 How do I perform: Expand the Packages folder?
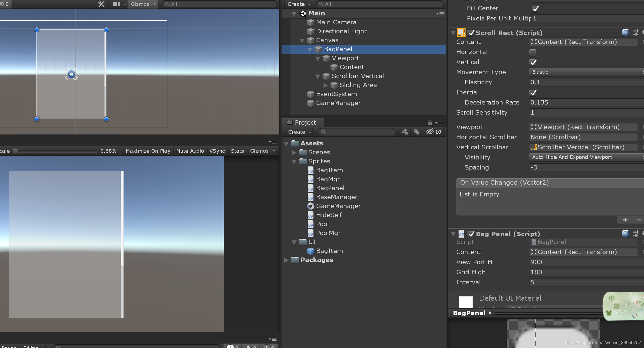pos(286,260)
